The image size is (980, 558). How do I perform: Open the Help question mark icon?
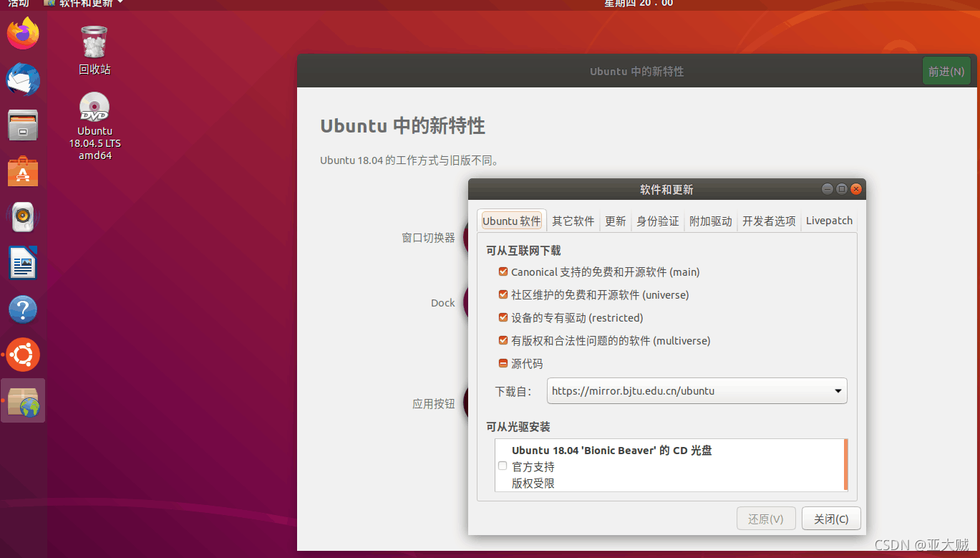click(x=23, y=309)
